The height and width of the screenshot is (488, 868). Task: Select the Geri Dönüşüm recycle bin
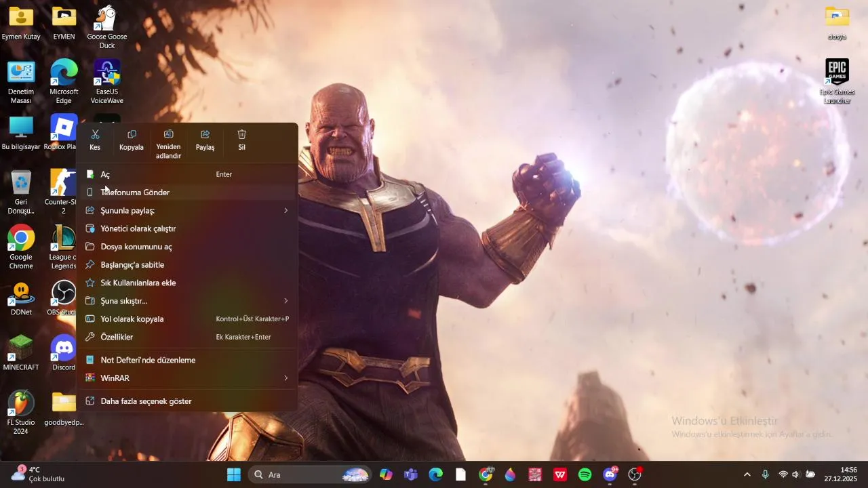tap(21, 192)
